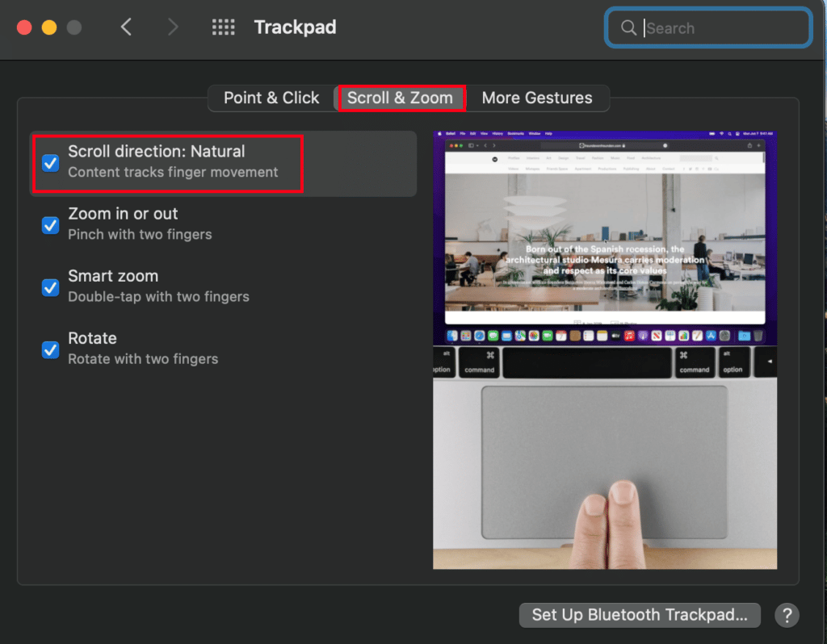This screenshot has height=644, width=827.
Task: Switch to the Point & Click tab
Action: coord(271,98)
